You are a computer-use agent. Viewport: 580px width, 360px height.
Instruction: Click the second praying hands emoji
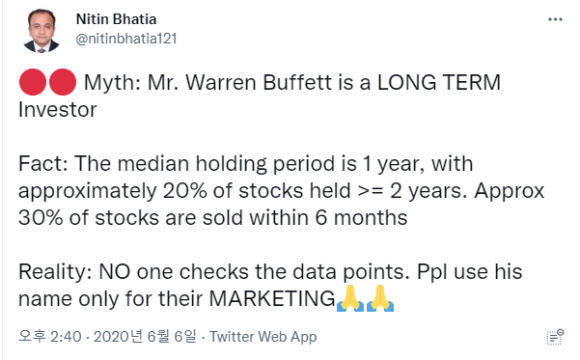pos(380,298)
